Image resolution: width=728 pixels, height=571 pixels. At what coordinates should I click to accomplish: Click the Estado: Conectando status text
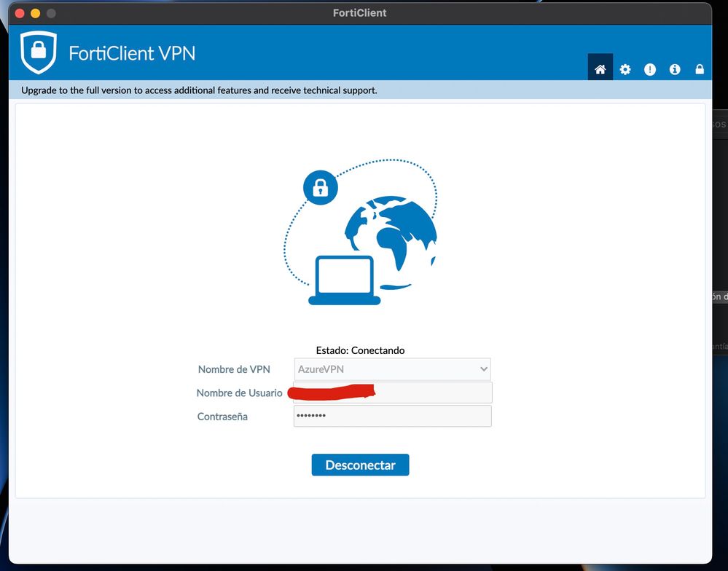pos(360,350)
